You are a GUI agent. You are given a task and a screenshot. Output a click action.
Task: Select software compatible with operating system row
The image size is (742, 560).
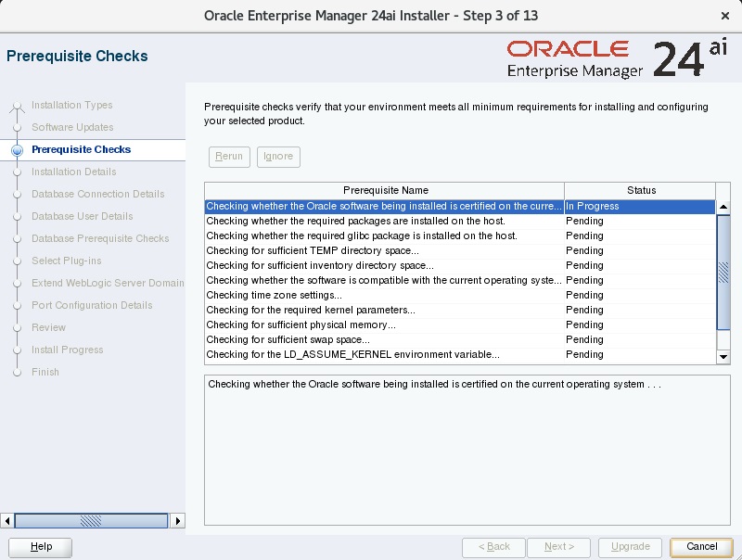pos(460,280)
